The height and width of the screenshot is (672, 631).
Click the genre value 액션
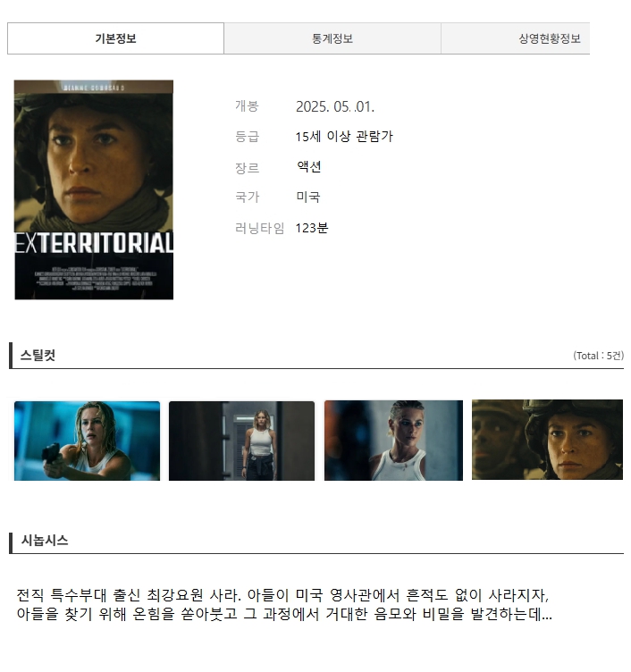pos(308,167)
